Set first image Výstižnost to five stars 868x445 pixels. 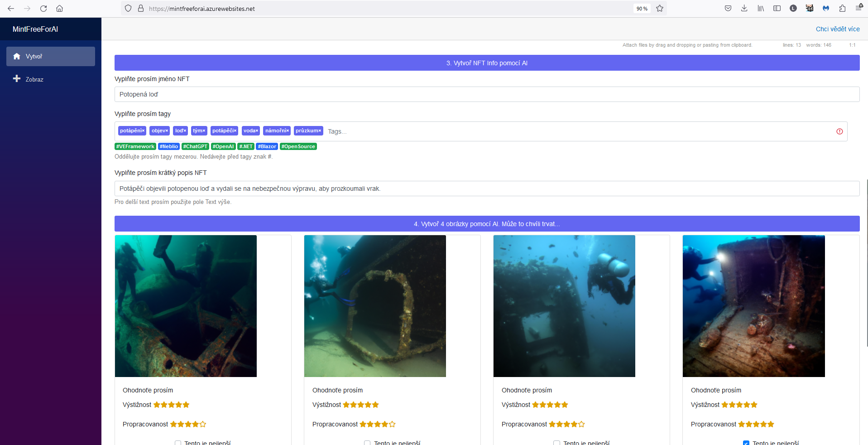[186, 405]
